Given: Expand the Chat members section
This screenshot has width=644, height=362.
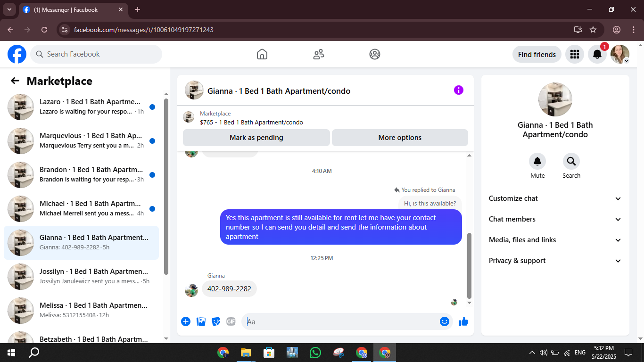Looking at the screenshot, I should pos(555,219).
